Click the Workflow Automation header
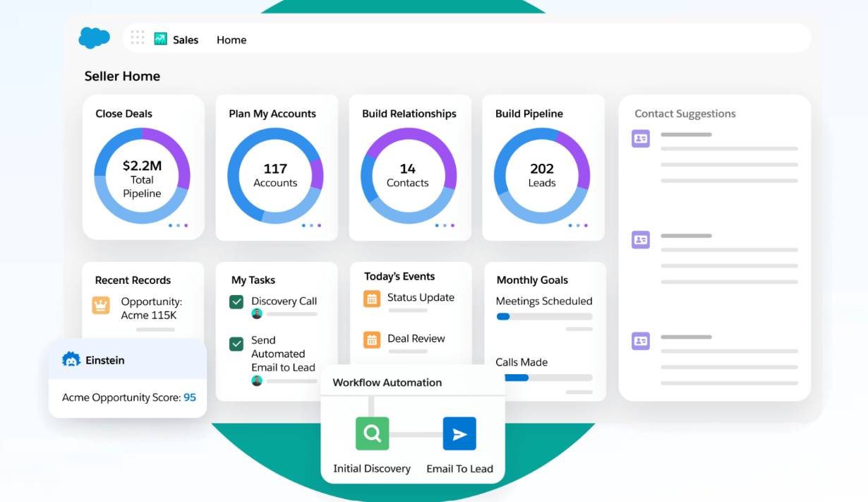 (x=387, y=383)
